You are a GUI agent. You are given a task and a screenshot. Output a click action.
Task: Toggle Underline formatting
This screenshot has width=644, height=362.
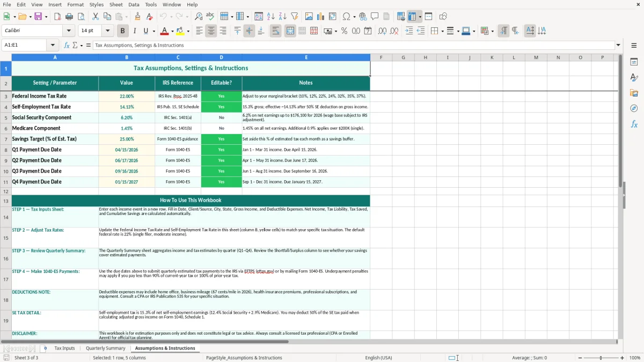click(x=146, y=31)
